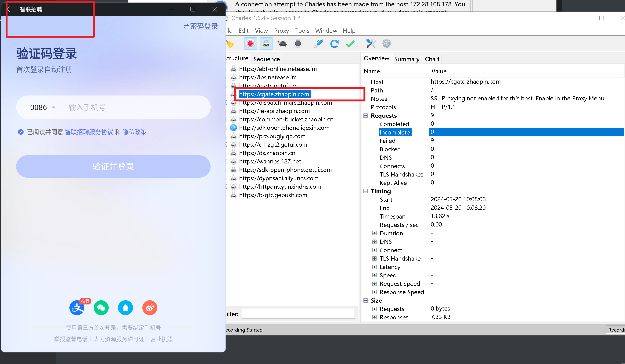Click lock icon beside pro.bugly.qq.com
This screenshot has width=625, height=364.
[233, 136]
